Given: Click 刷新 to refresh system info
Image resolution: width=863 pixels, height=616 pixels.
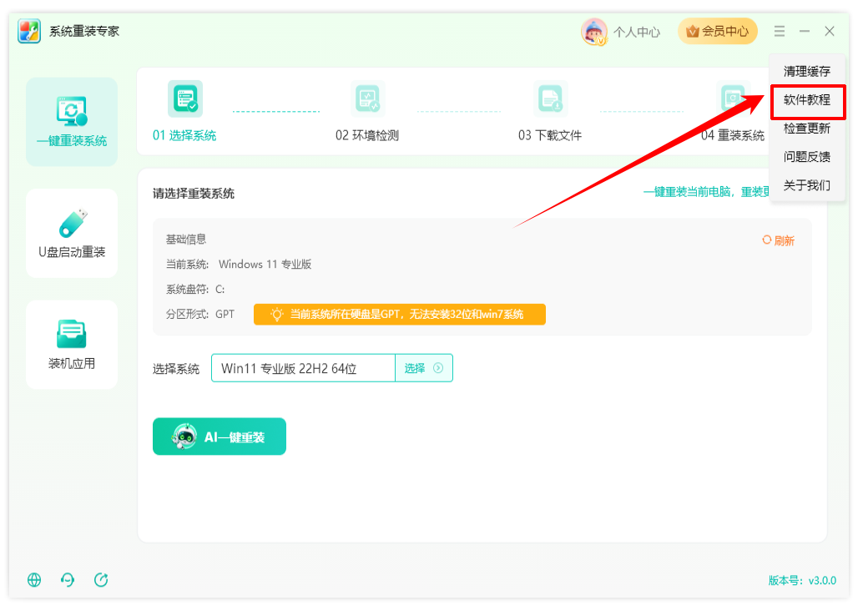Looking at the screenshot, I should [x=778, y=240].
